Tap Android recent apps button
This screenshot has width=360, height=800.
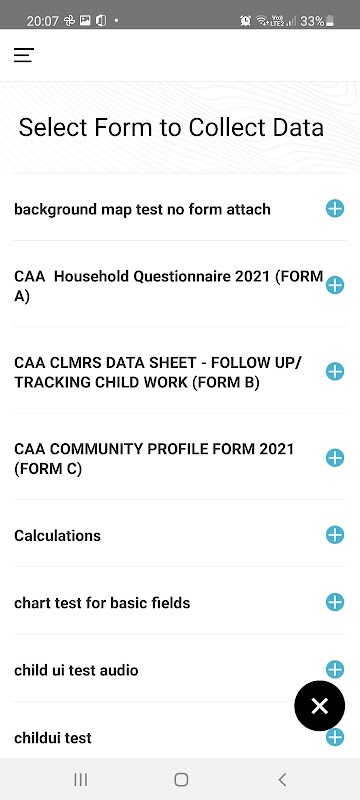pos(81,779)
